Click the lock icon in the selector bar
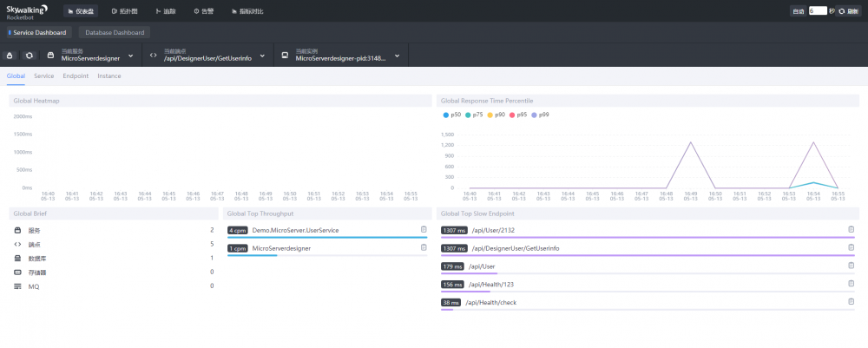The width and height of the screenshot is (868, 348). tap(10, 56)
